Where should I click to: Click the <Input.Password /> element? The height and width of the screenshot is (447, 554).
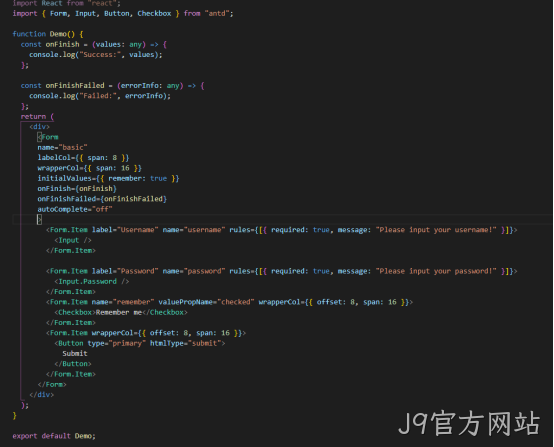pyautogui.click(x=92, y=282)
